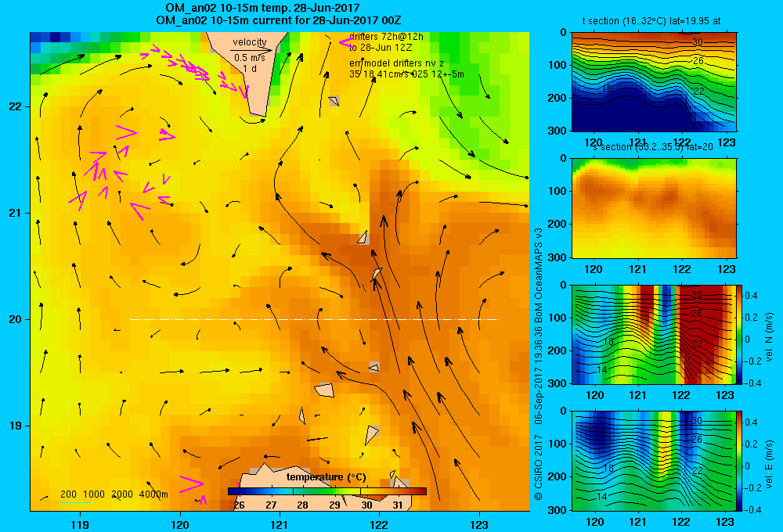The width and height of the screenshot is (783, 532).
Task: Click the longitude axis label "123" under the main map
Action: tap(479, 524)
